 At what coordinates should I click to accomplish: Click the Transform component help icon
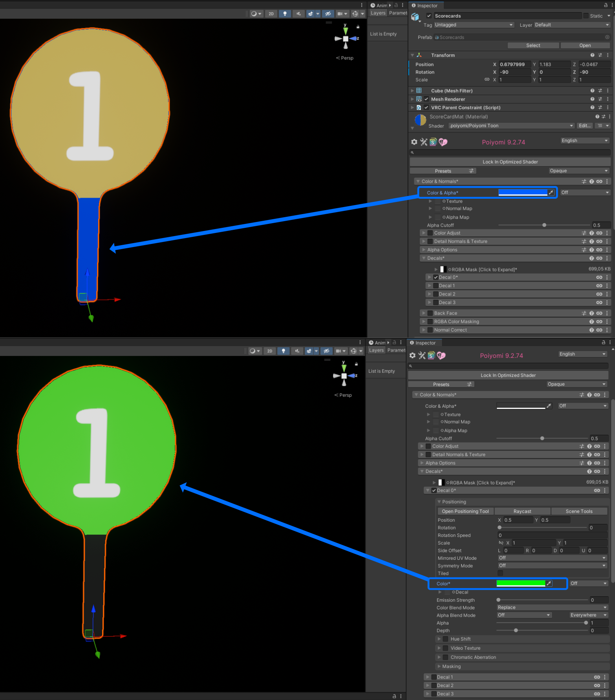click(x=592, y=55)
